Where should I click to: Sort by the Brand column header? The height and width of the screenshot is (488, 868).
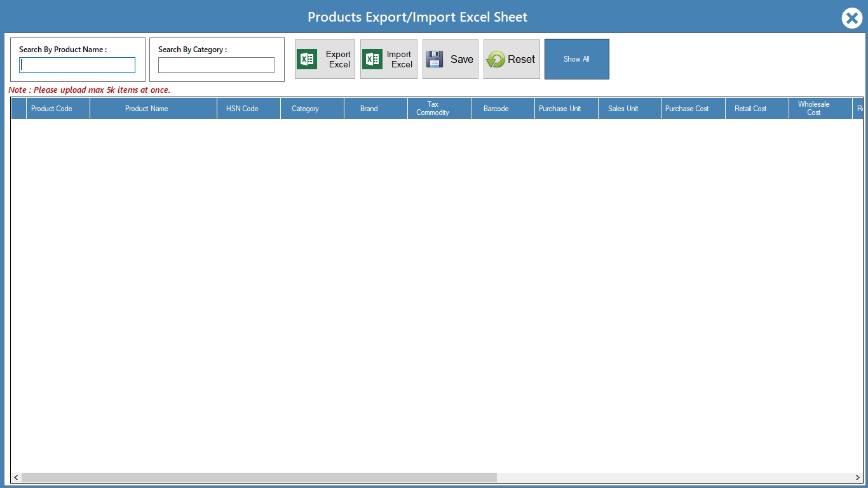pyautogui.click(x=369, y=109)
